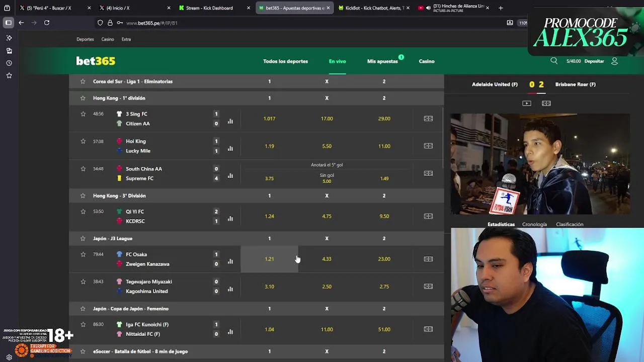This screenshot has height=362, width=644.
Task: Select the Estadísticas tab
Action: pos(501,224)
